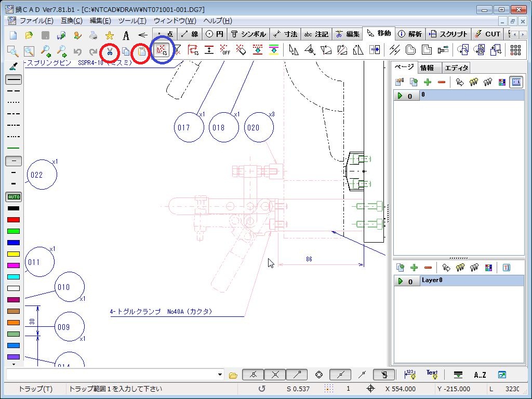
Task: Select the trap range selection tool
Action: click(x=162, y=51)
